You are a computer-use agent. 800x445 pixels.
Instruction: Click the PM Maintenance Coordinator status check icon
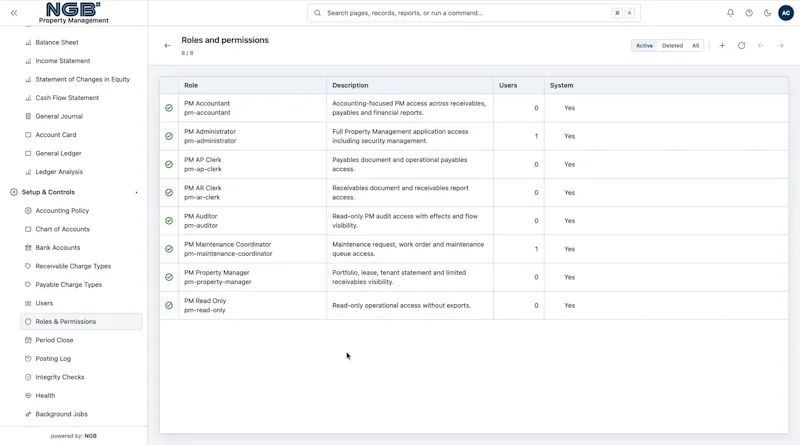pos(169,249)
